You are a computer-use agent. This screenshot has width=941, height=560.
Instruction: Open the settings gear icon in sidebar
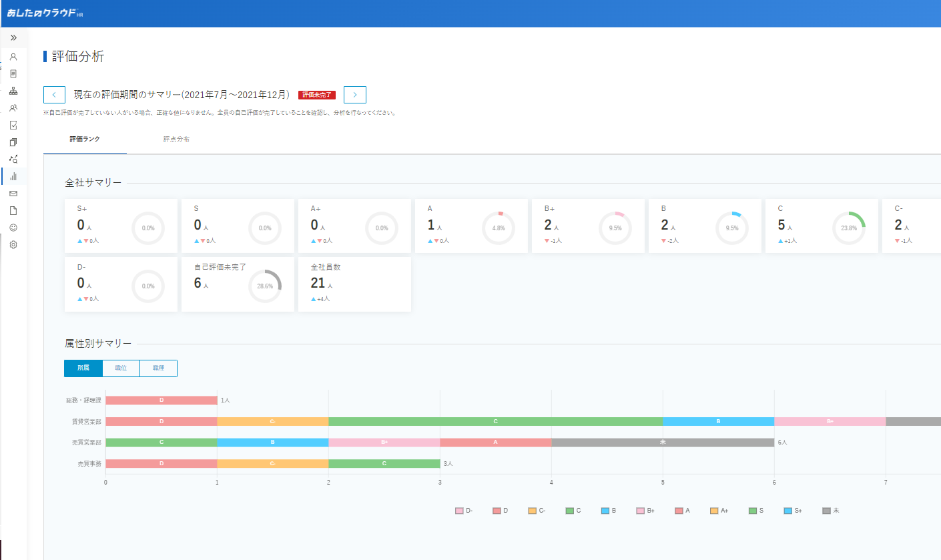coord(13,245)
